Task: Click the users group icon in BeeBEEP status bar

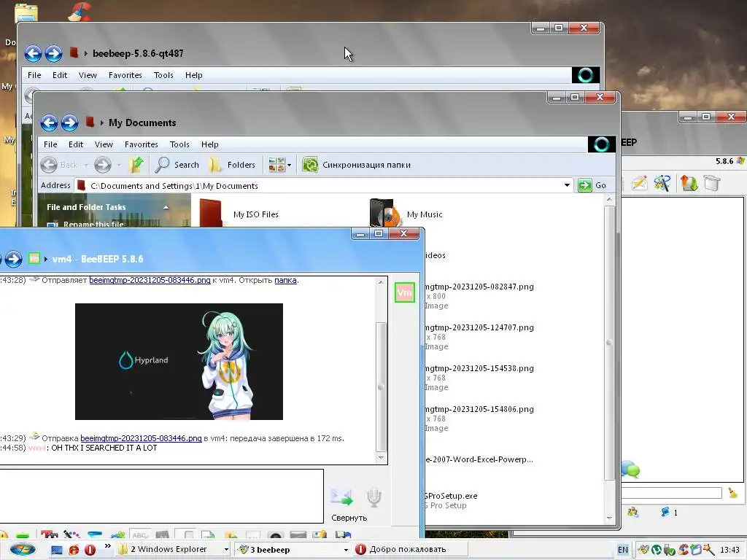Action: [632, 513]
